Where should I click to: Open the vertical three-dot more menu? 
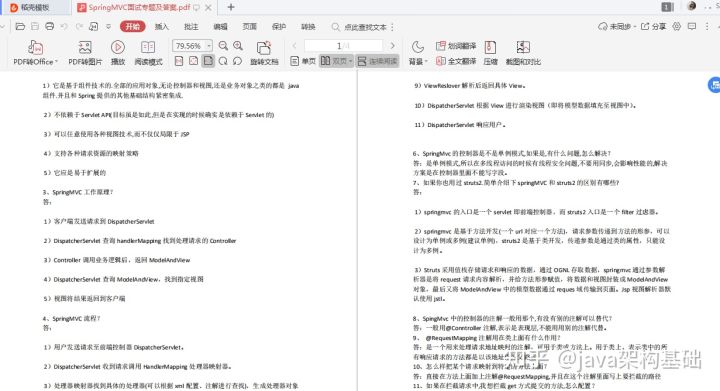[707, 27]
